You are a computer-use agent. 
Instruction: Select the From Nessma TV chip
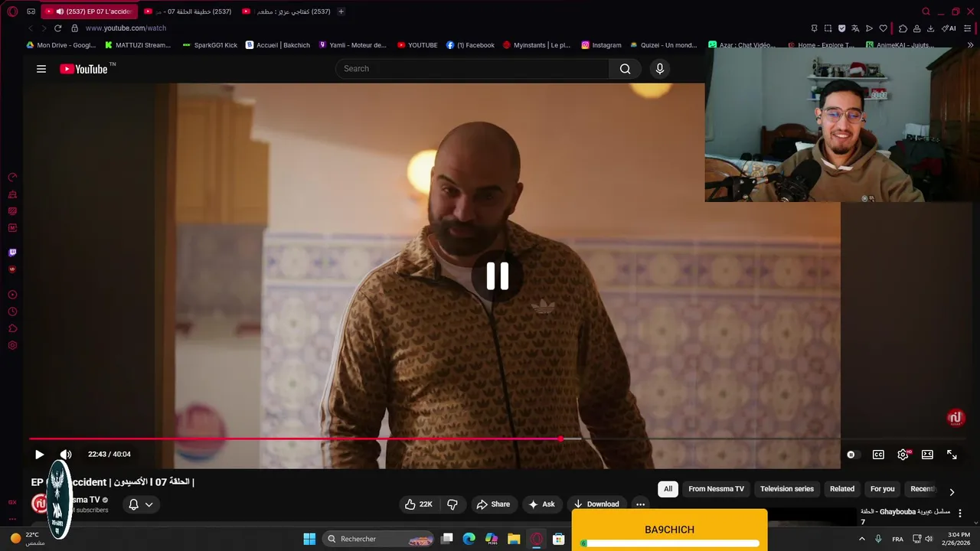(716, 489)
